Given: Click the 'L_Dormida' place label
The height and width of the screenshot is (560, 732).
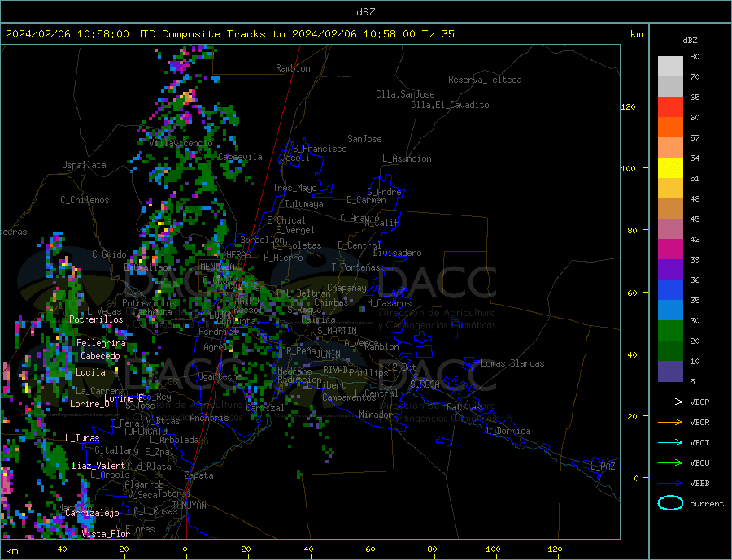Looking at the screenshot, I should (x=509, y=431).
